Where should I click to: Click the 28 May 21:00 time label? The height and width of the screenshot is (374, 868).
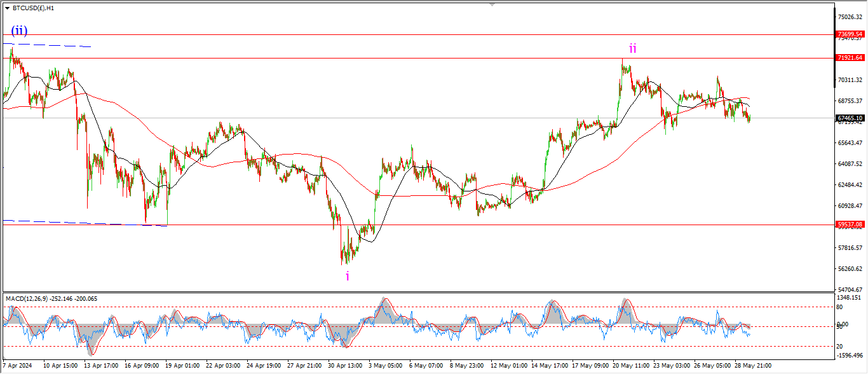753,366
